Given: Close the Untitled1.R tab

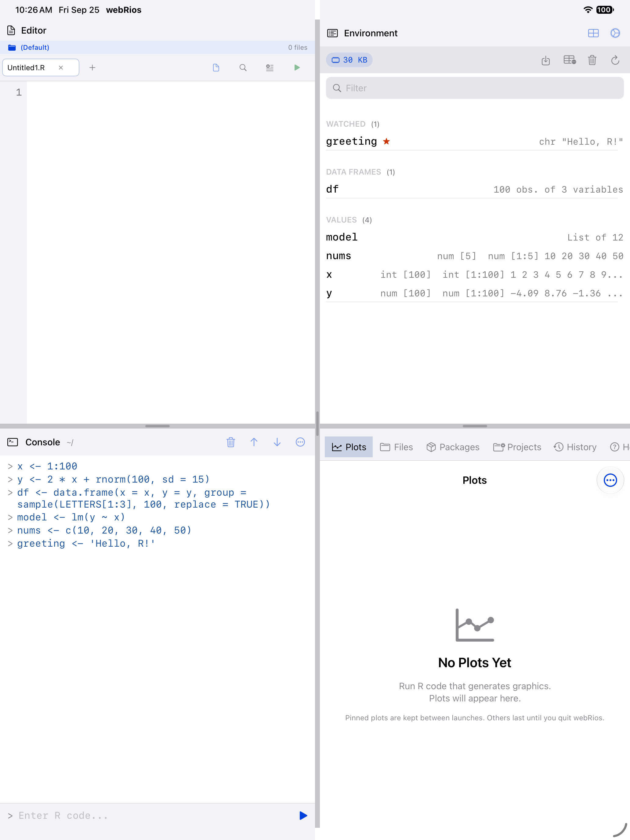Looking at the screenshot, I should (61, 67).
